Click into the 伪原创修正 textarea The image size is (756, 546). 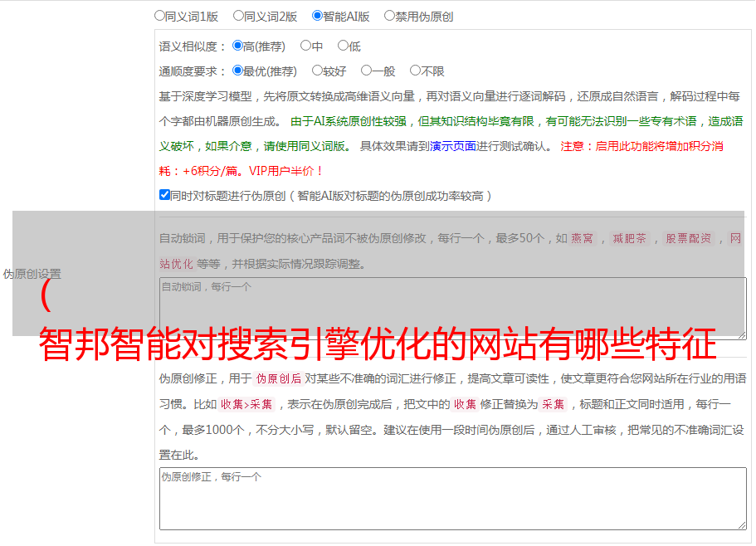click(x=453, y=499)
